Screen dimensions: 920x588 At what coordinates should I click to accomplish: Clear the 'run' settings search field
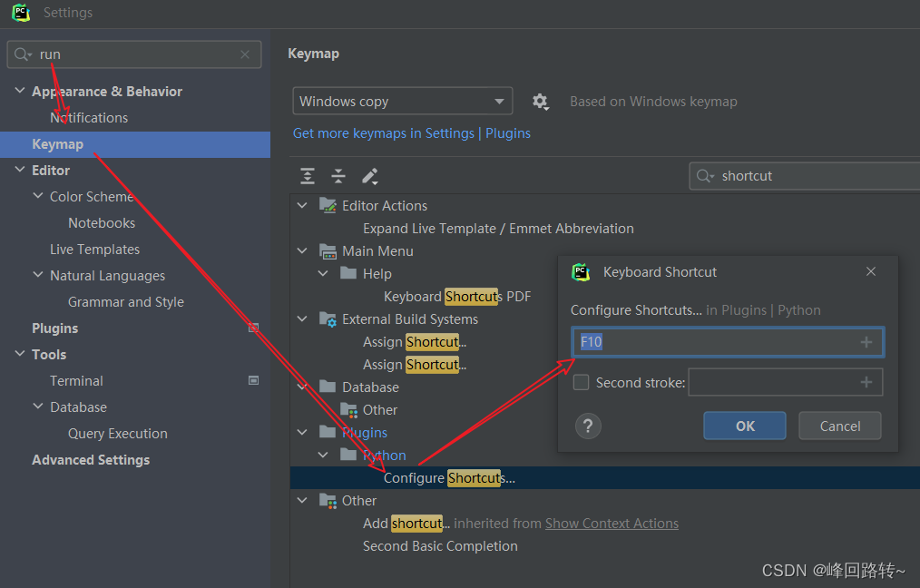(x=245, y=54)
